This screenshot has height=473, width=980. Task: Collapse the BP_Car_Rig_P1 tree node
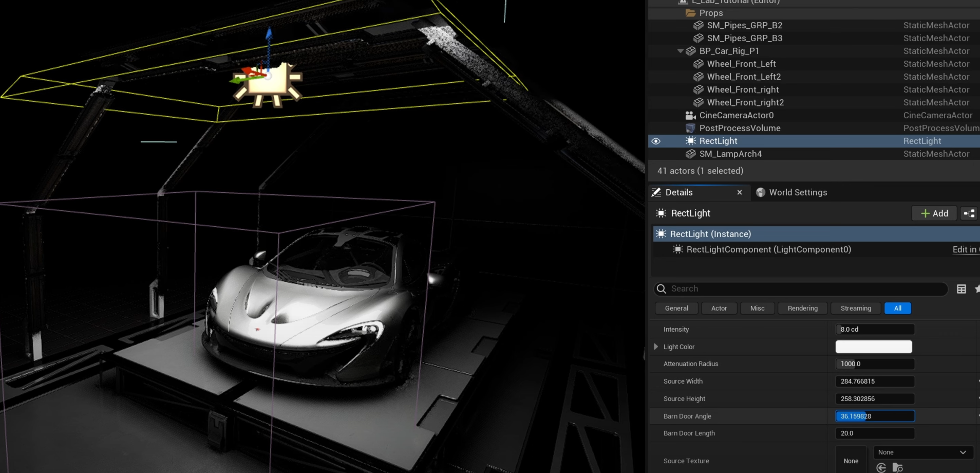tap(680, 51)
